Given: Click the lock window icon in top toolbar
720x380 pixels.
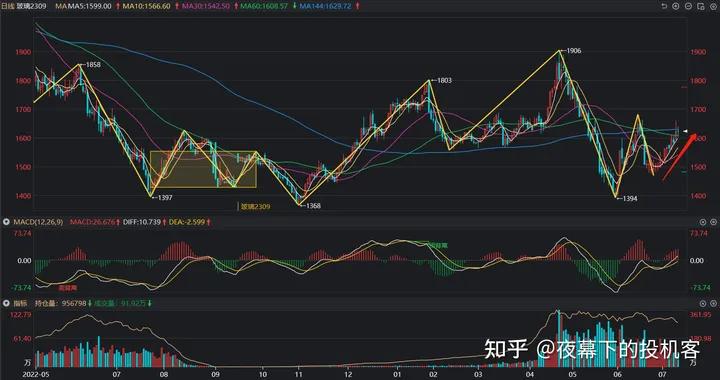Looking at the screenshot, I should [x=700, y=6].
